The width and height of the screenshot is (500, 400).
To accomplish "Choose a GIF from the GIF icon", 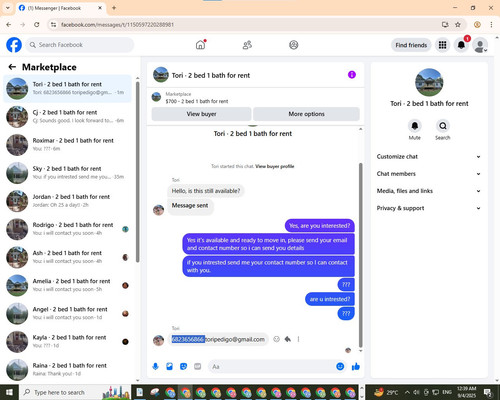I will [x=198, y=367].
